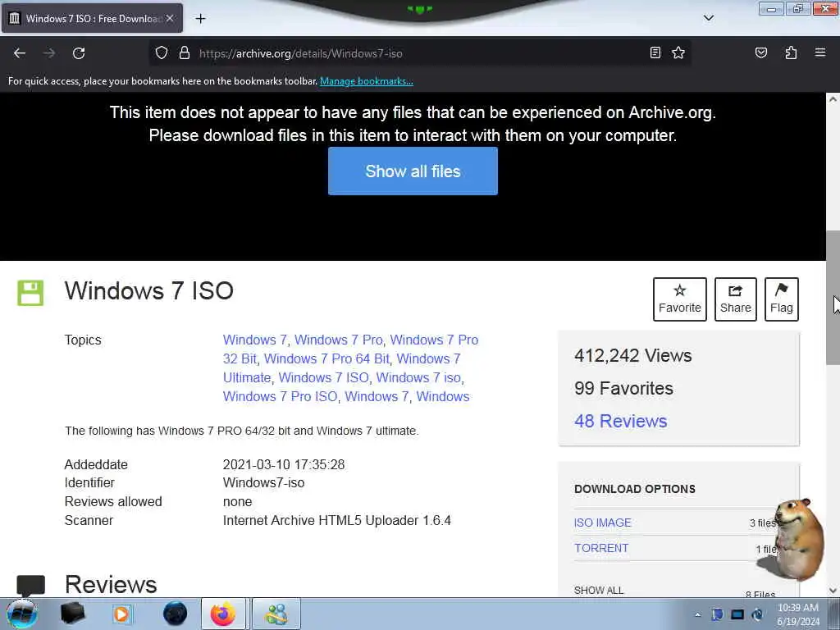Click the Reviews speech bubble icon
Screen dimensions: 840x630
[x=30, y=585]
